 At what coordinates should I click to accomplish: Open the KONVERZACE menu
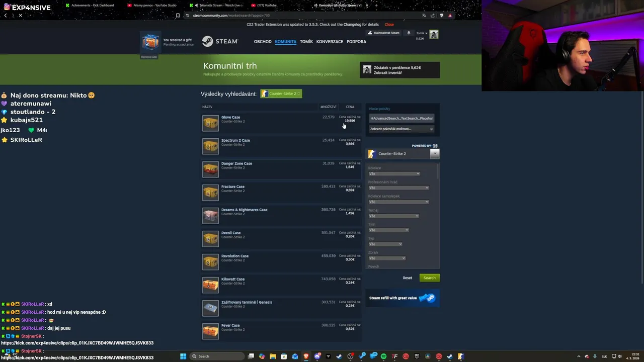(x=330, y=42)
